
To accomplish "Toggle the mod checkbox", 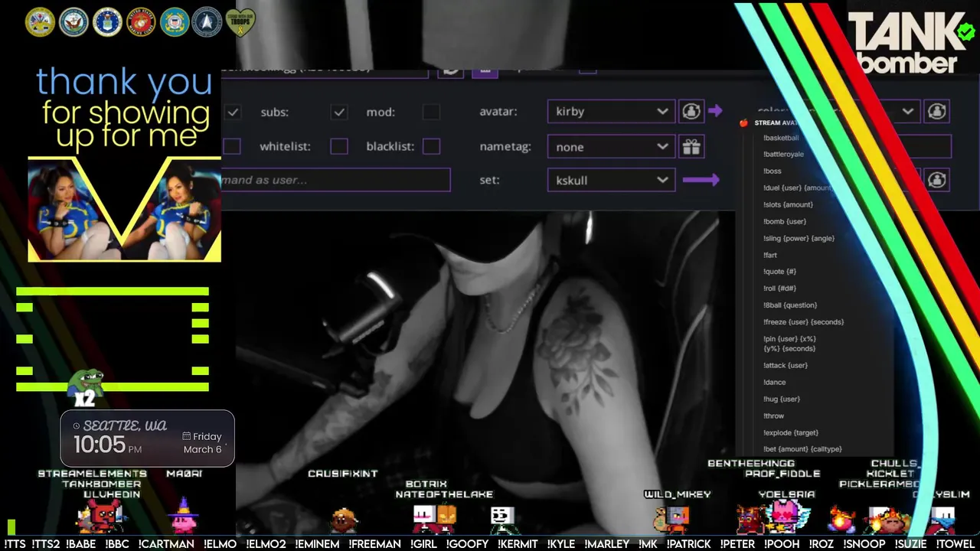I will pyautogui.click(x=432, y=112).
